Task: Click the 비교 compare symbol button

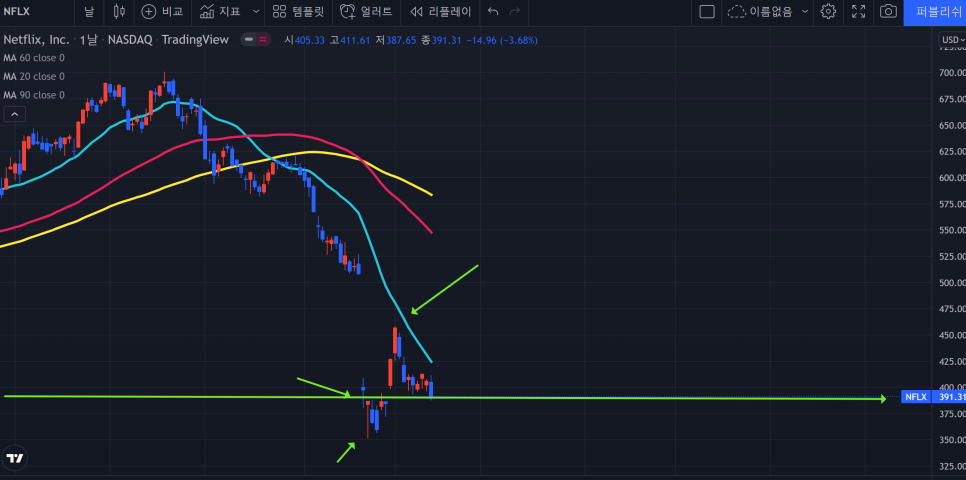Action: 163,11
